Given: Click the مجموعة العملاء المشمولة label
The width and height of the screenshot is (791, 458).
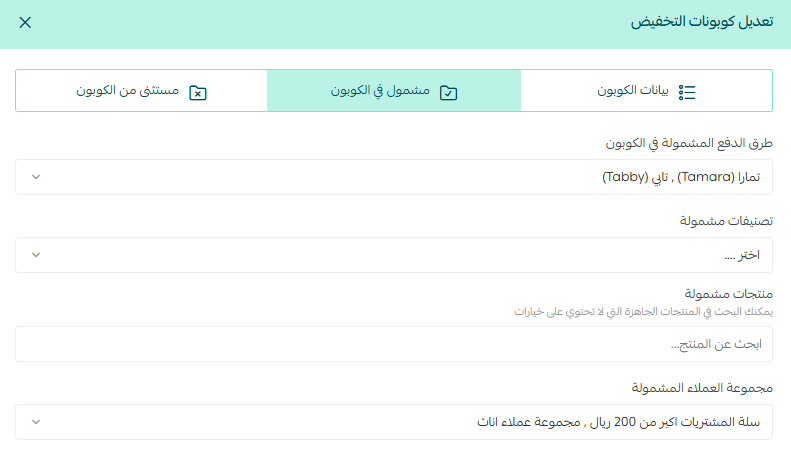Looking at the screenshot, I should coord(702,388).
